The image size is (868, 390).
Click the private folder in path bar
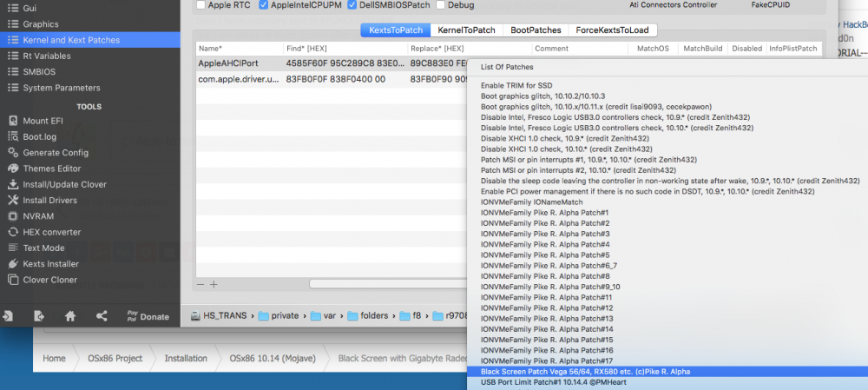[279, 316]
